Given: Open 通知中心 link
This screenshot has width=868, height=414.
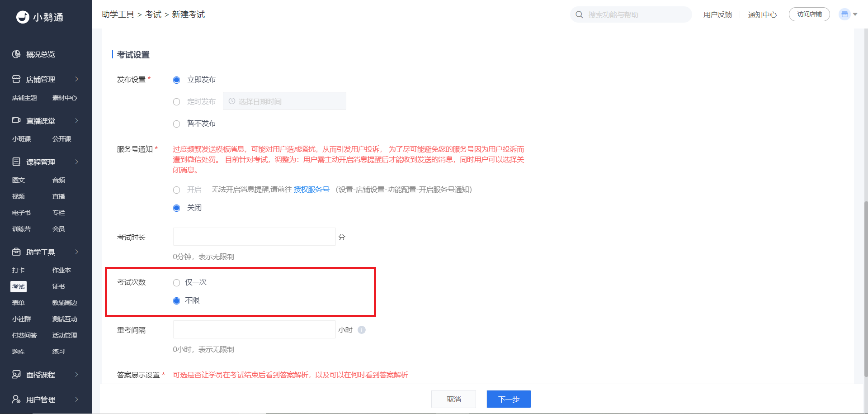Looking at the screenshot, I should tap(762, 14).
